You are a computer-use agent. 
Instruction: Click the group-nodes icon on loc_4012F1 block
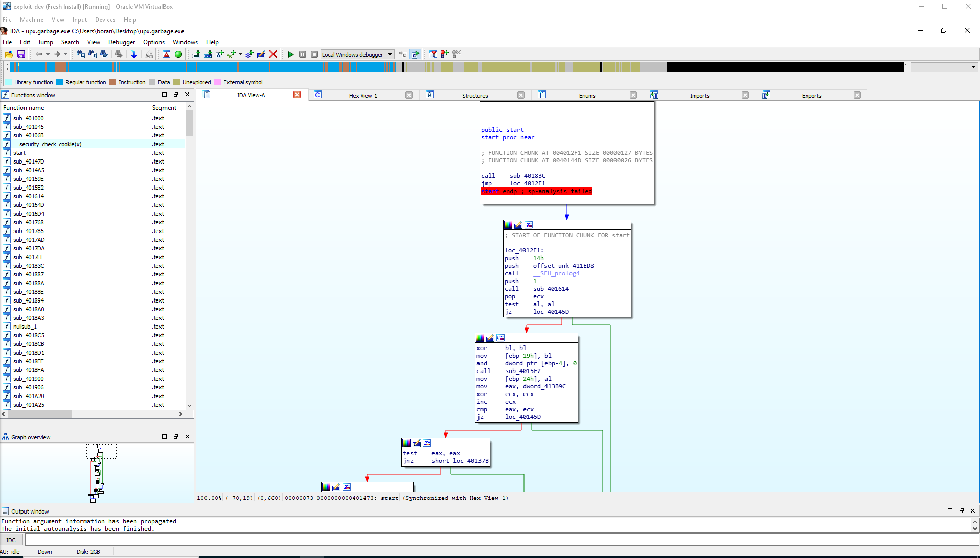529,225
